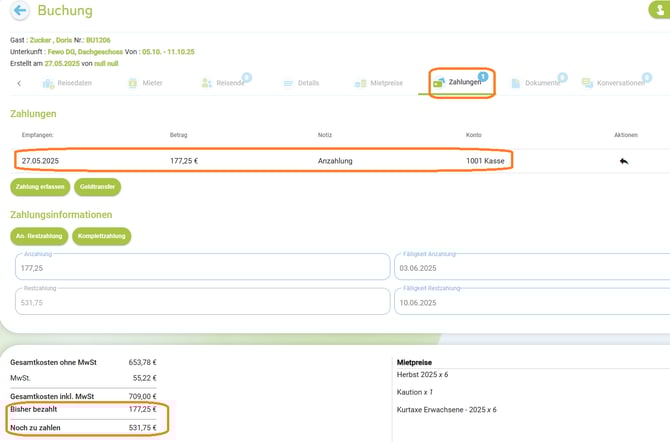Screen dimensions: 670x442
Task: Click the Dokumente tab file icon
Action: (516, 83)
